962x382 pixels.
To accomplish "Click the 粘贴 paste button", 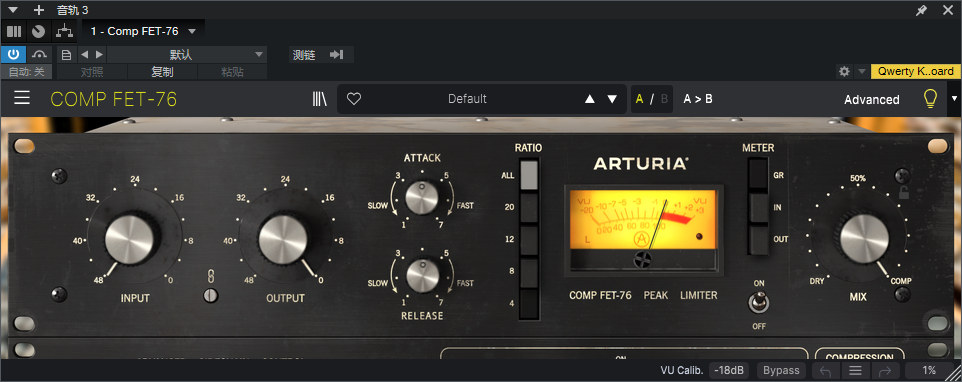I will click(x=233, y=72).
